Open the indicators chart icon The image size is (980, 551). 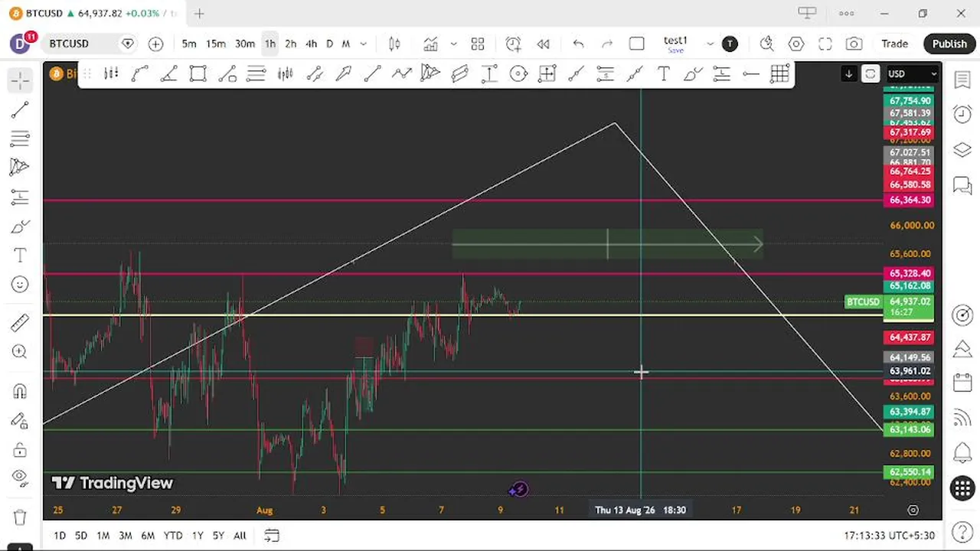click(x=430, y=44)
